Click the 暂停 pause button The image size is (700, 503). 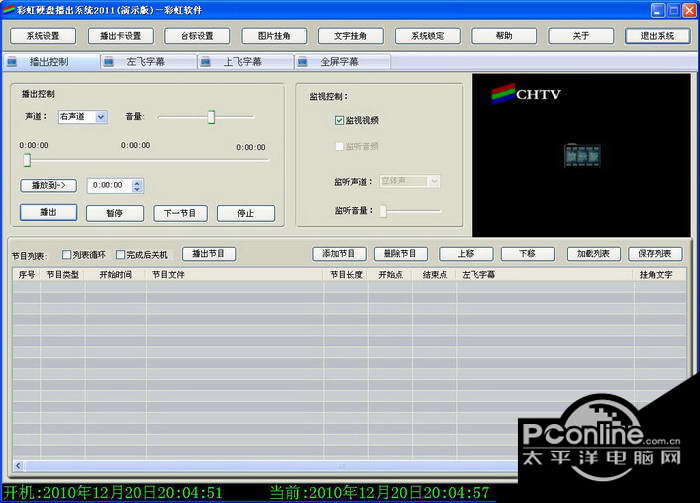pos(115,213)
